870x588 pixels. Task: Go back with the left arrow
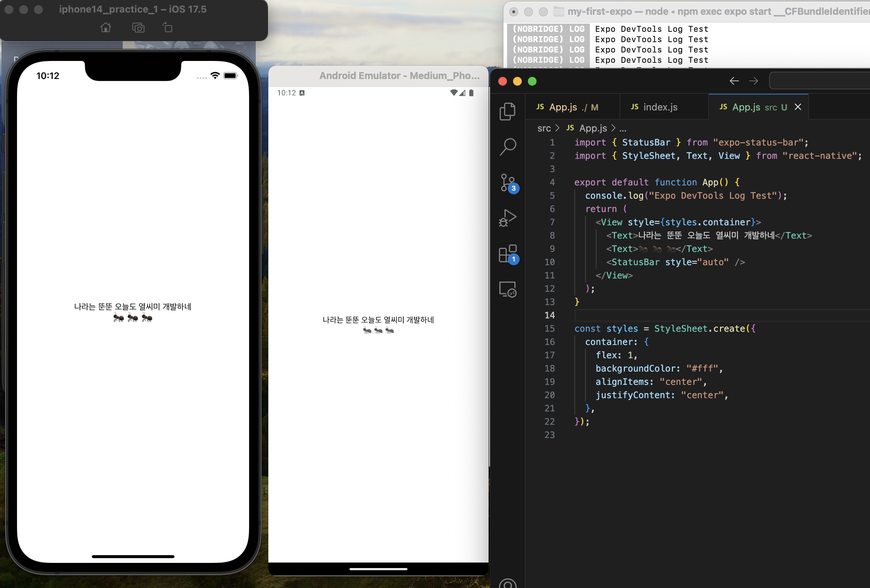(x=734, y=81)
